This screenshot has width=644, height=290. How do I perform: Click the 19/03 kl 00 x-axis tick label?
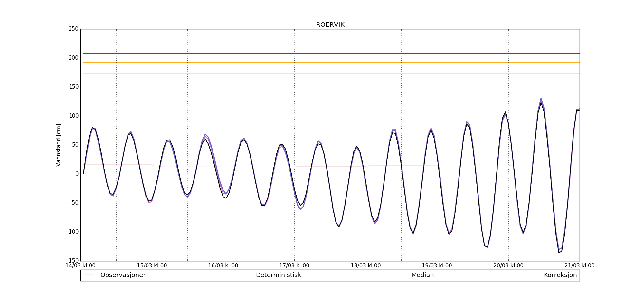click(x=437, y=266)
